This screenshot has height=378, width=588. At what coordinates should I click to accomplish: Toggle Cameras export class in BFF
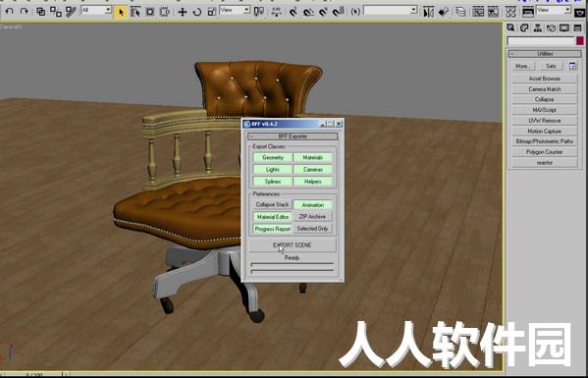tap(312, 170)
